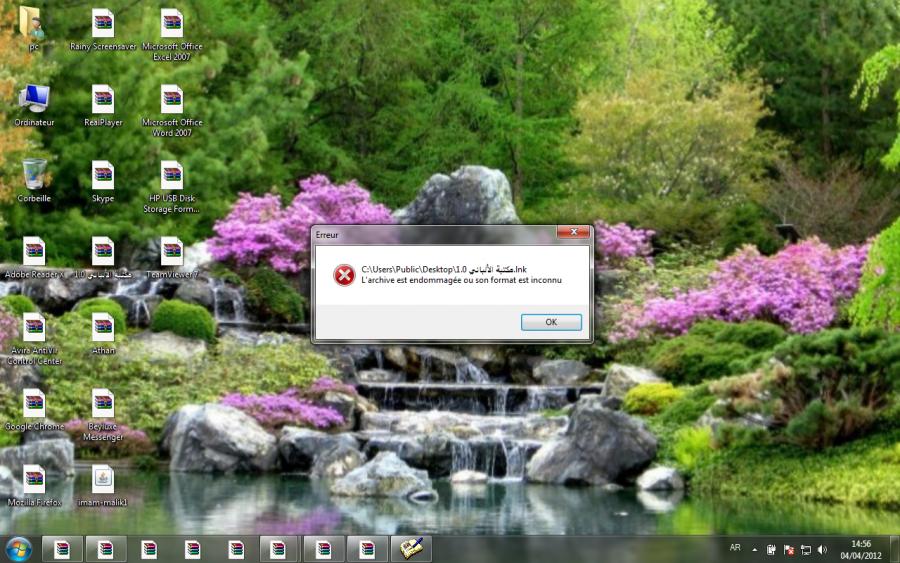Screen dimensions: 900x563
Task: Select the Google Chrome desktop shortcut
Action: click(34, 404)
